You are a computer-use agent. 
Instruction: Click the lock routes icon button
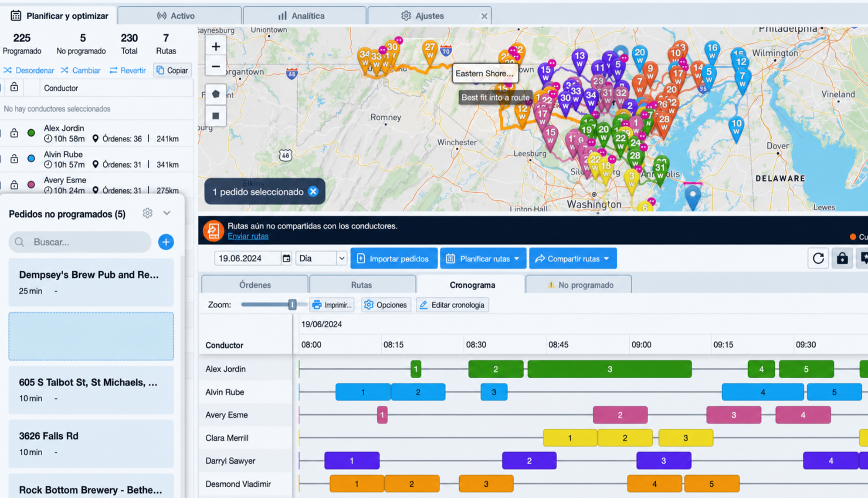click(x=842, y=259)
